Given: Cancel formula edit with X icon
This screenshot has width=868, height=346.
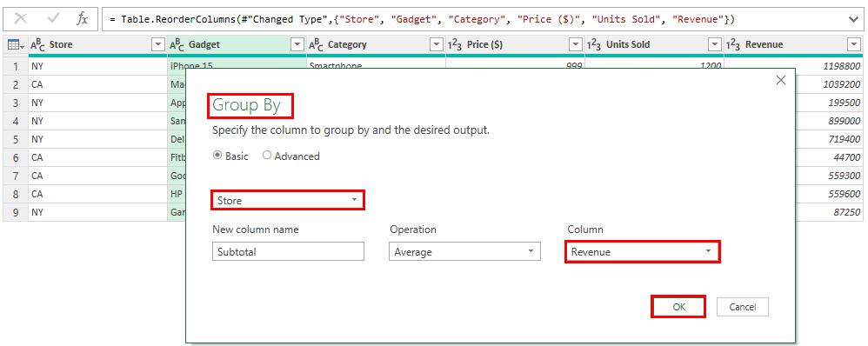Looking at the screenshot, I should [x=21, y=19].
